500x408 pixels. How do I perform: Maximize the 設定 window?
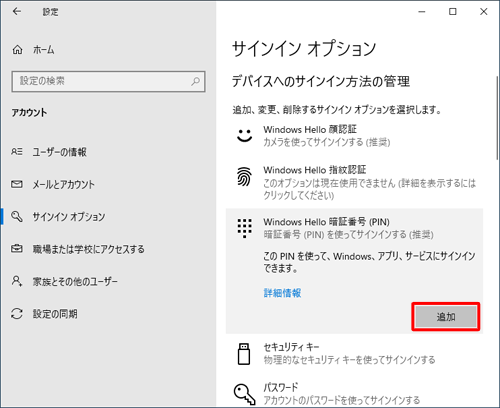pos(453,12)
